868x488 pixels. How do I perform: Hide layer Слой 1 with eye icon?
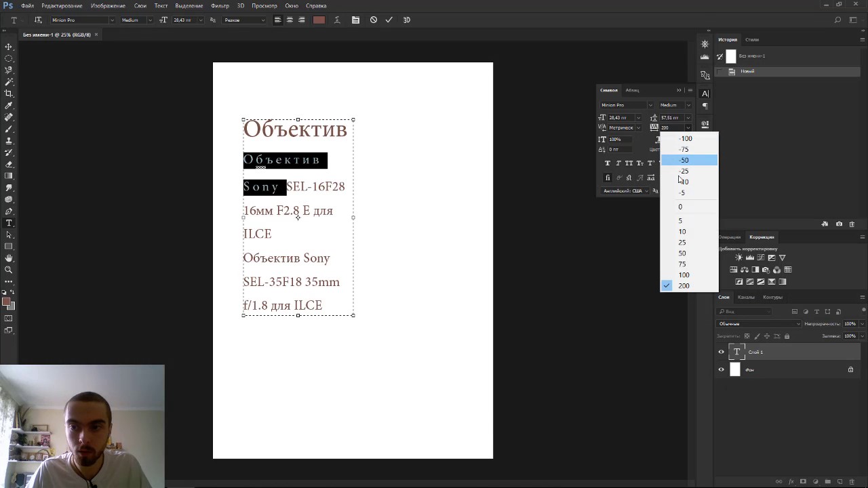(721, 352)
